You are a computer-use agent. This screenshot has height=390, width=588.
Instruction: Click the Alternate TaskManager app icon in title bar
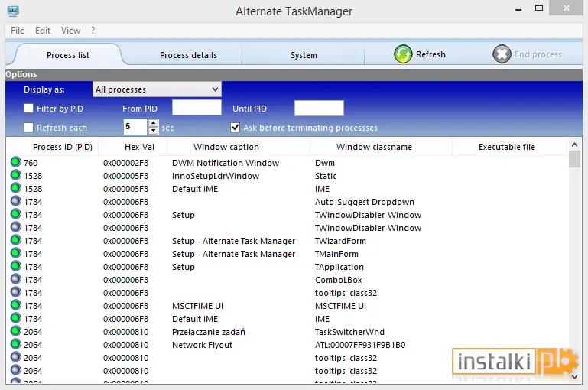13,11
